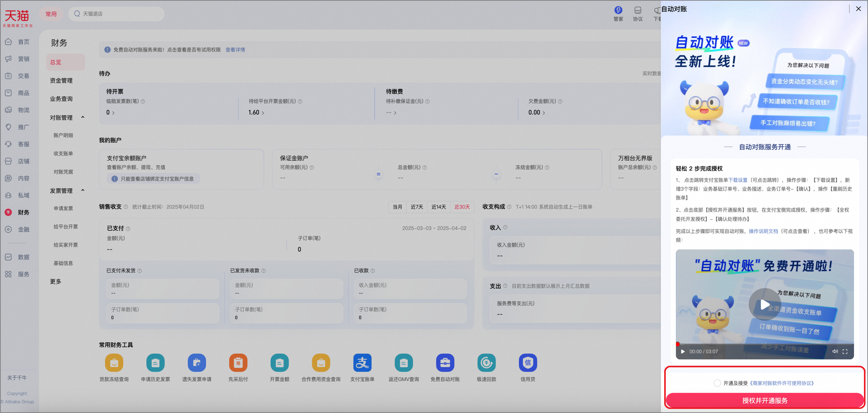The image size is (868, 413).
Task: Click the small play button in video controls
Action: click(683, 352)
